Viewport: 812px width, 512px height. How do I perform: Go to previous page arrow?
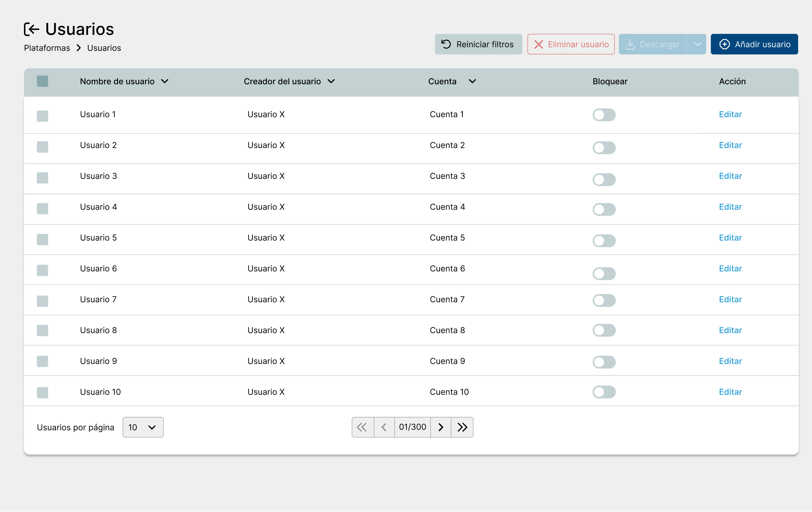coord(384,427)
